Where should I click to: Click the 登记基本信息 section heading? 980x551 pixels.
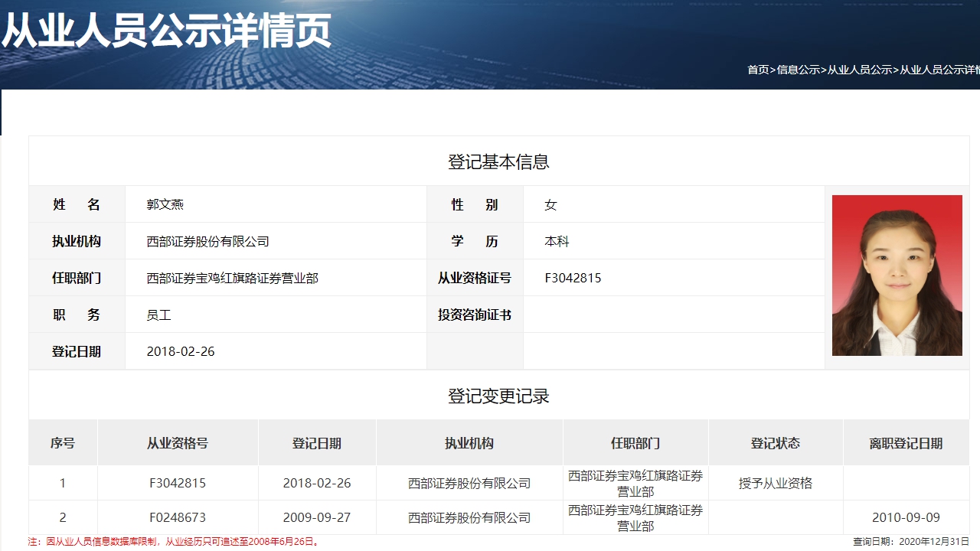[498, 162]
